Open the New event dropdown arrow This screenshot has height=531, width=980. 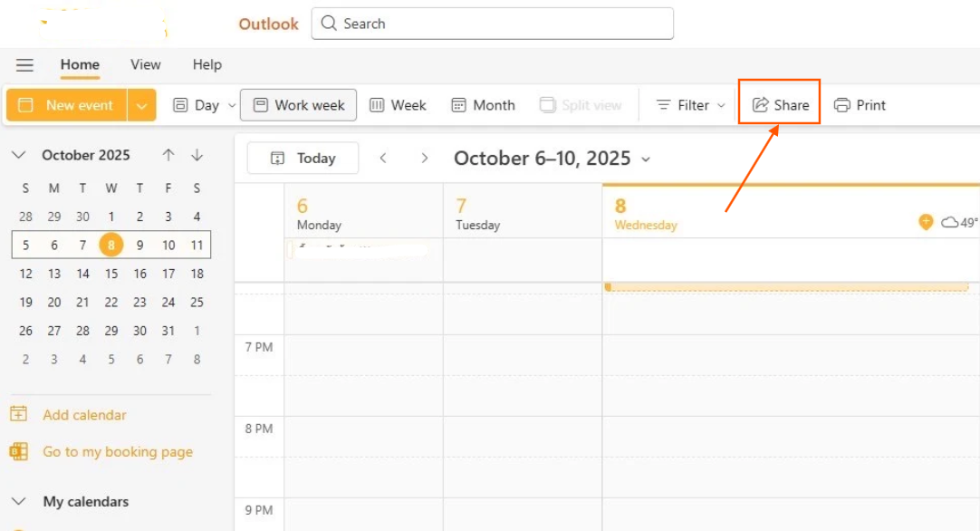pos(141,105)
